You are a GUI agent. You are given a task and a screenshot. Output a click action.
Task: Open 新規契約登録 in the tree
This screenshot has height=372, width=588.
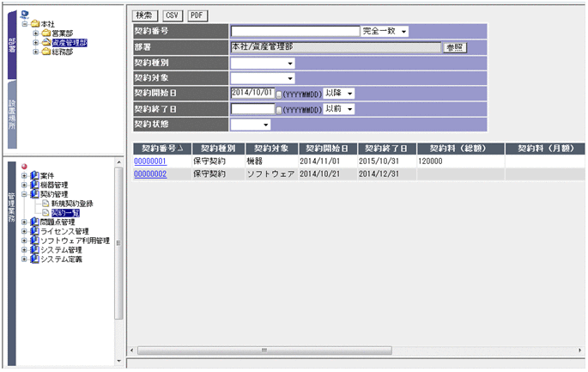pyautogui.click(x=72, y=204)
